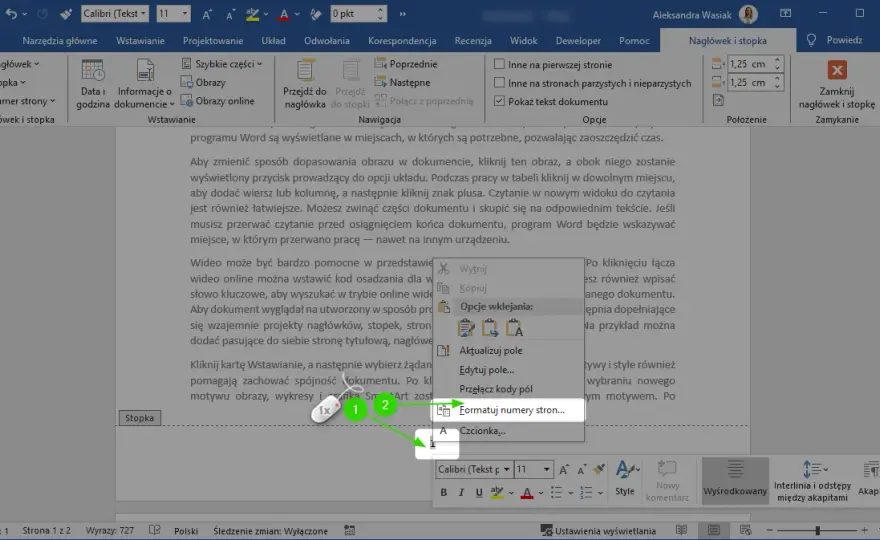Click the Wyśrodkowany alignment button
Viewport: 880px width, 540px height.
coord(735,480)
